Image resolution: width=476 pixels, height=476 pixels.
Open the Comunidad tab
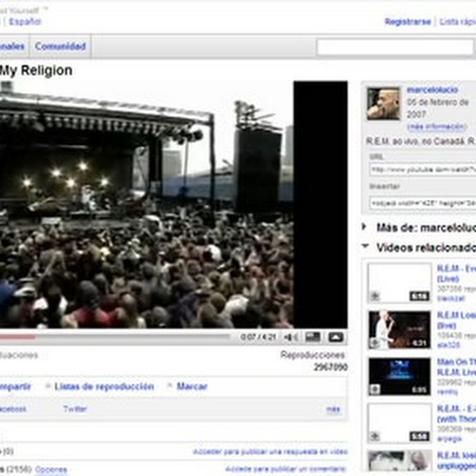[60, 46]
